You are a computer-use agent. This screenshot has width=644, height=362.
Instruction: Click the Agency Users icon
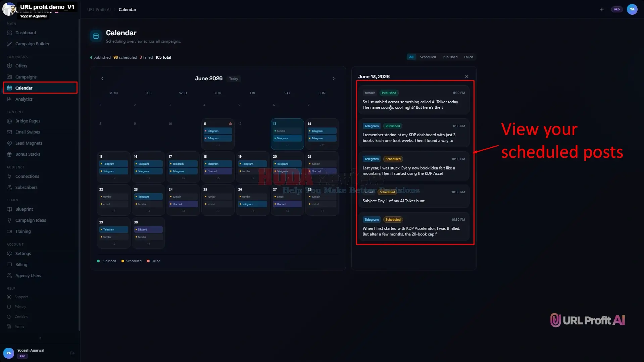click(9, 275)
